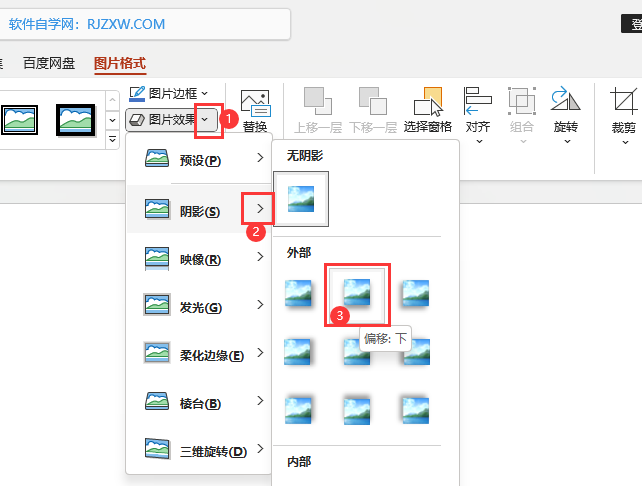Screen dimensions: 642x486
Task: Click the 下移一层 send backward icon
Action: tap(372, 101)
